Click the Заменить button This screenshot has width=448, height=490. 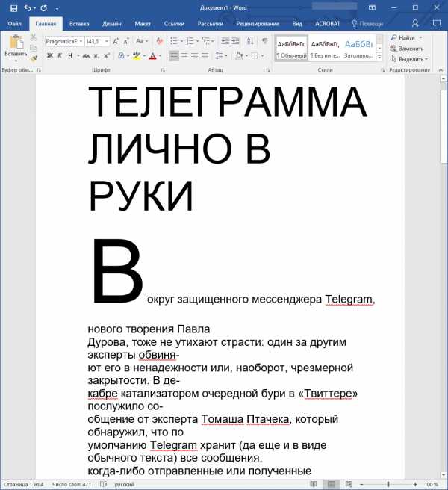[x=410, y=48]
